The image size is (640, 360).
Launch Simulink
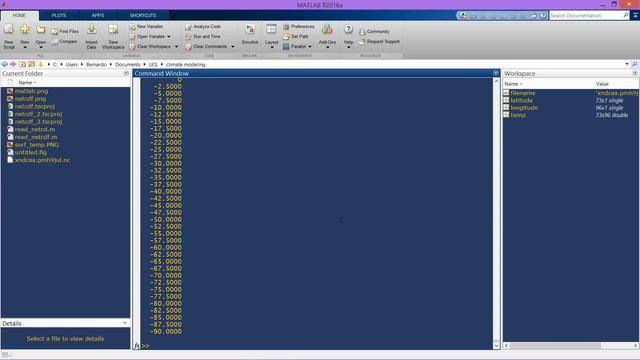[x=250, y=34]
